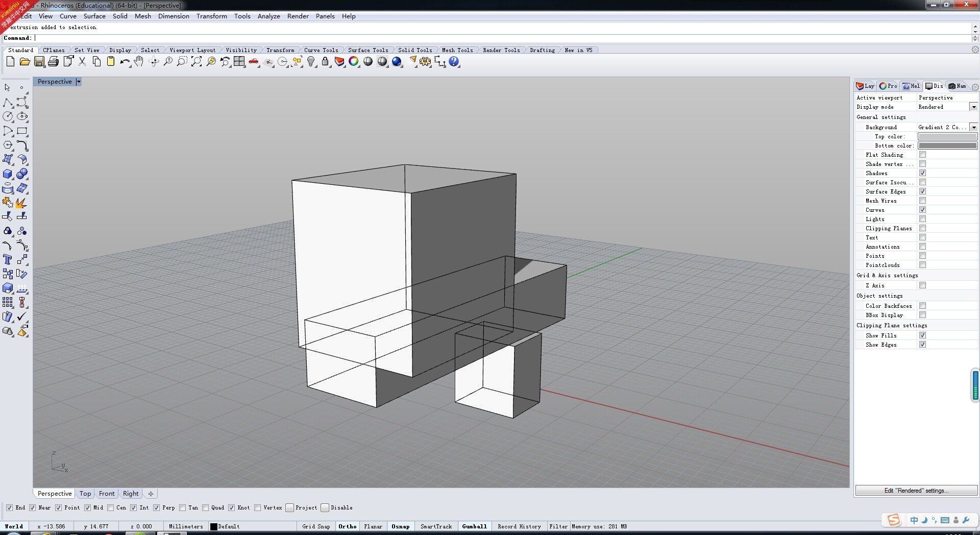Click in the Command input field
The width and height of the screenshot is (980, 535).
point(503,38)
